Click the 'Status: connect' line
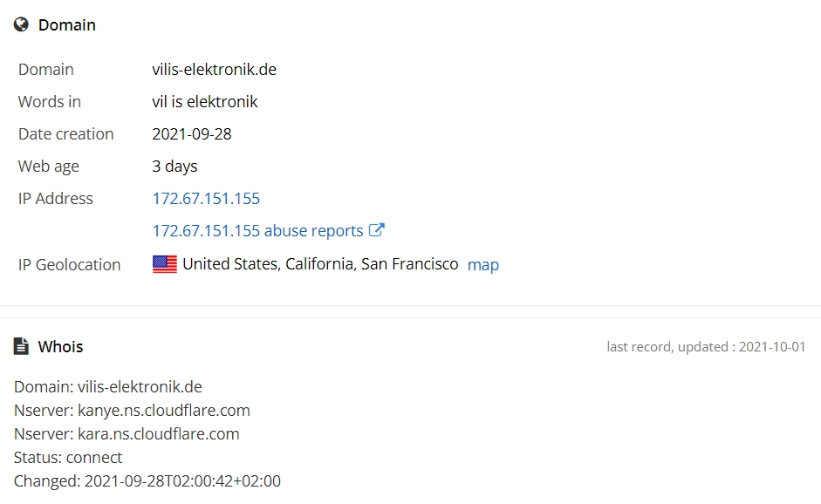The height and width of the screenshot is (504, 821). [68, 458]
